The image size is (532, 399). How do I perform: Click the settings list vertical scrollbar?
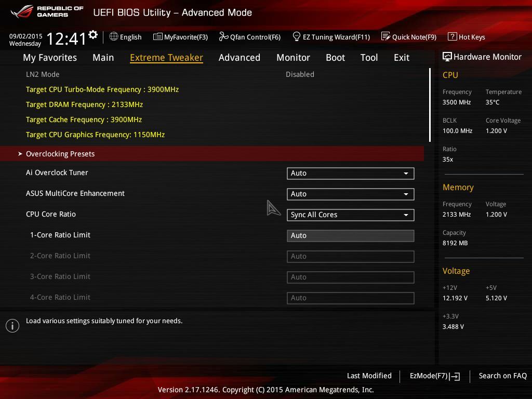430,105
